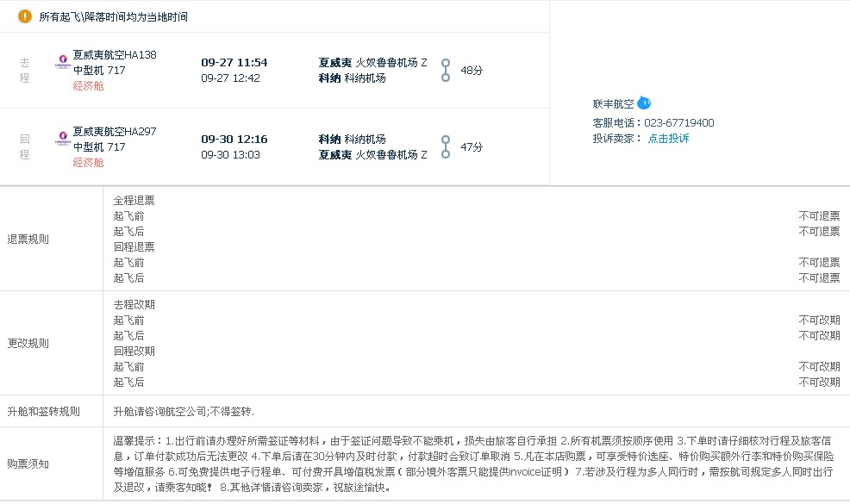The height and width of the screenshot is (504, 850).
Task: Click the duration icon beside 47分
Action: [x=446, y=146]
